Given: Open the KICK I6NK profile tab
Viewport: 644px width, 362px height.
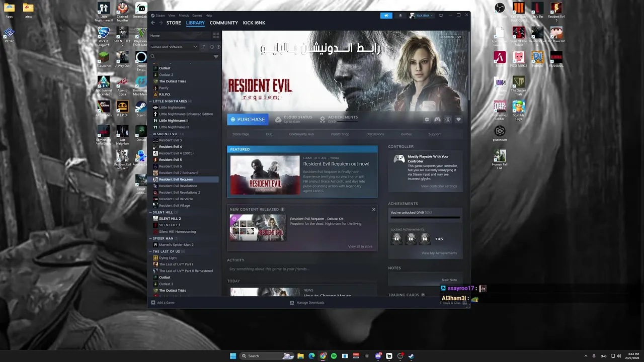Looking at the screenshot, I should tap(254, 23).
